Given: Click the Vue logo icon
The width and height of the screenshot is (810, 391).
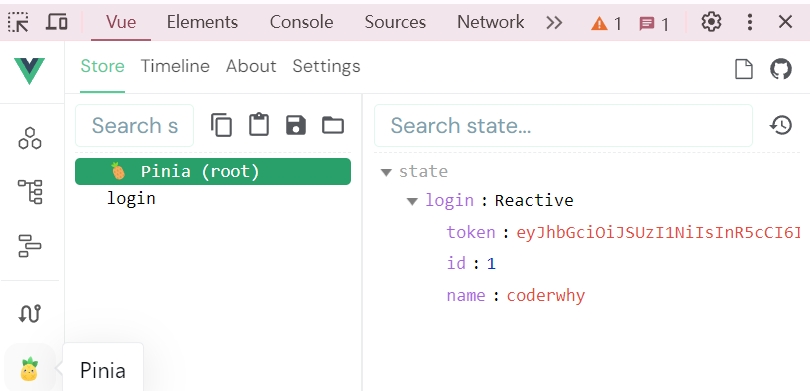Looking at the screenshot, I should (x=29, y=71).
